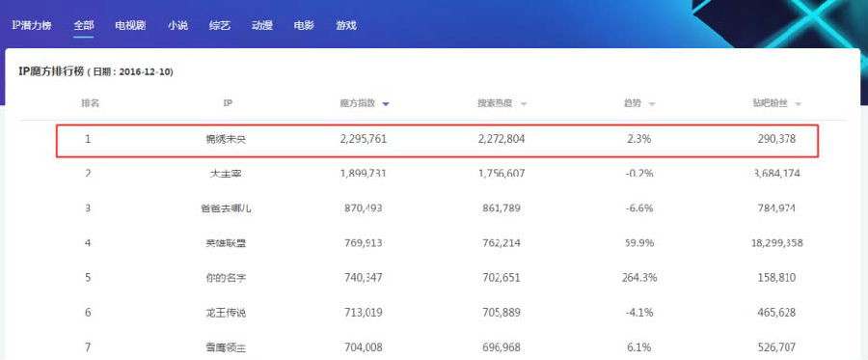Click the 769,913 index value

point(364,243)
